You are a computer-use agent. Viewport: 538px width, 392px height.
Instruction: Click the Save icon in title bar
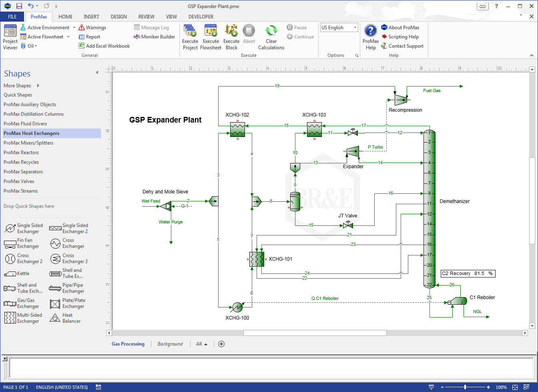[x=19, y=6]
